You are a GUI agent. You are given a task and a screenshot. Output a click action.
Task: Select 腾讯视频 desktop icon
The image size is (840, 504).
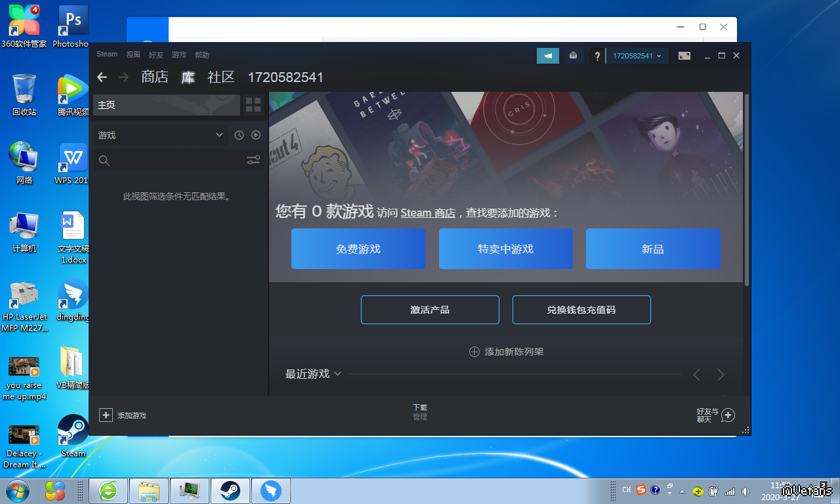click(x=73, y=94)
